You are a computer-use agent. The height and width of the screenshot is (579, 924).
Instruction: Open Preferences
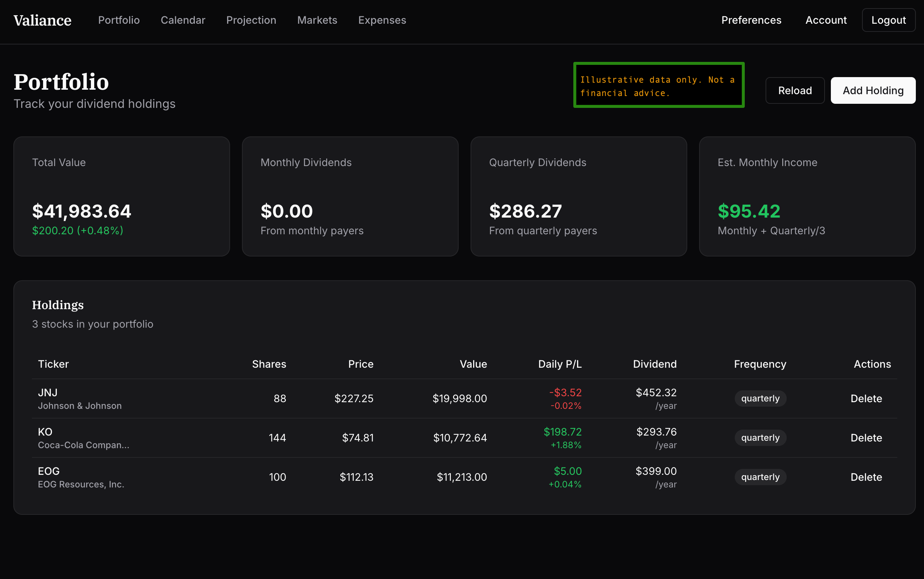click(751, 20)
